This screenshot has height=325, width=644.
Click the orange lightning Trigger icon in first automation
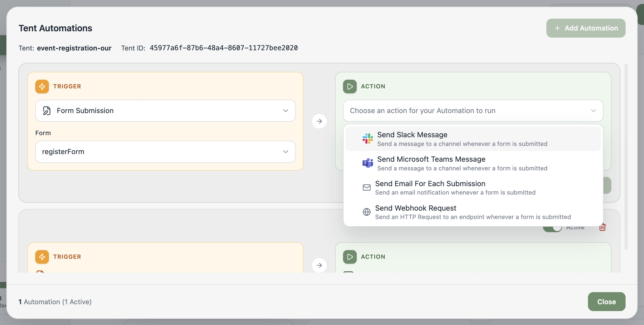click(42, 87)
